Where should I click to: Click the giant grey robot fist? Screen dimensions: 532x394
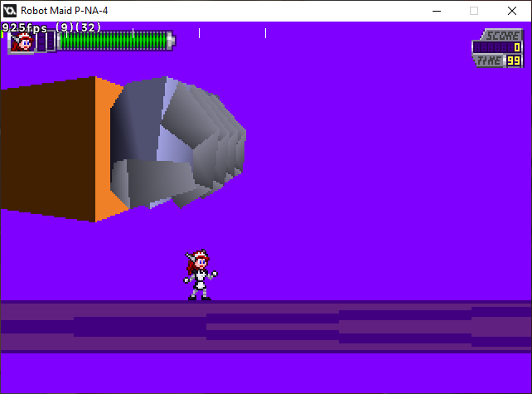point(177,143)
